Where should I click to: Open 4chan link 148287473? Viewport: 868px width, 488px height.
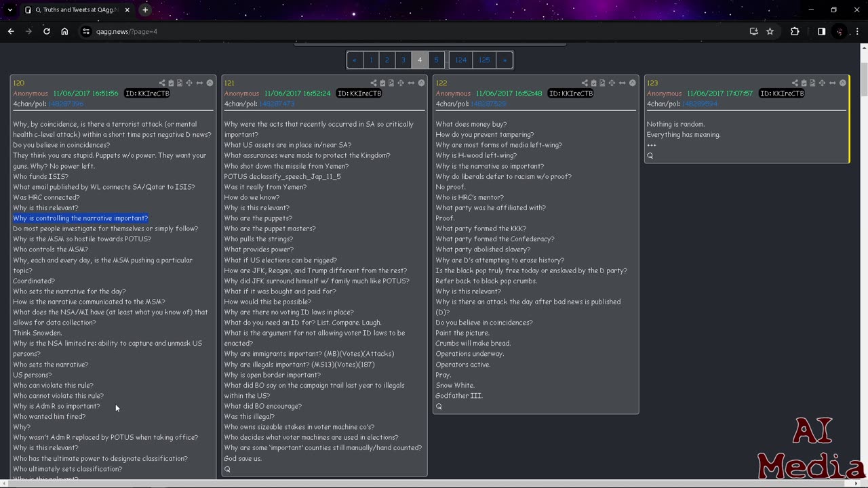[277, 104]
